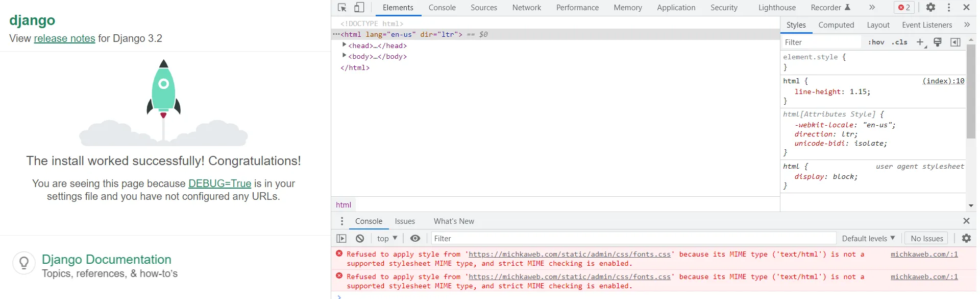Select the What's New drawer tab
The image size is (980, 299).
coord(454,221)
